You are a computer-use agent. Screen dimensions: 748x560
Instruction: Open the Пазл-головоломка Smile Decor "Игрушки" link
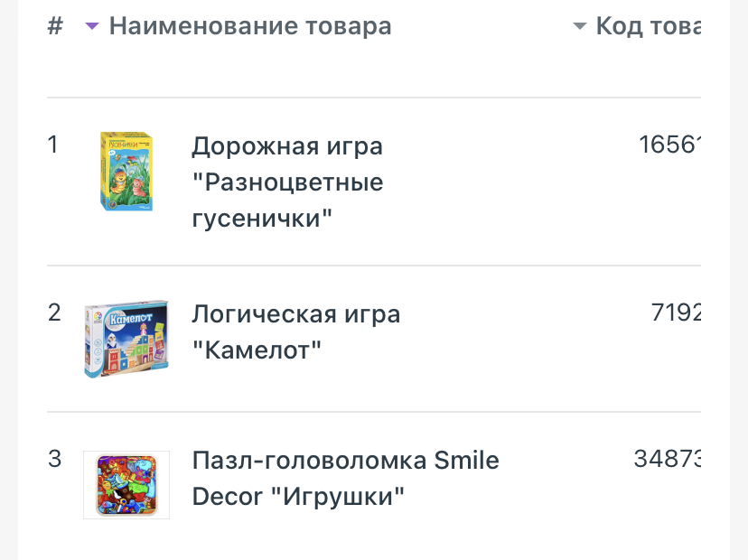pyautogui.click(x=345, y=479)
